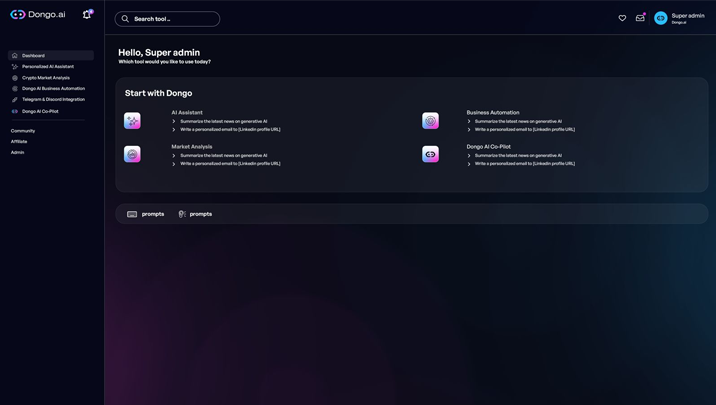Click the notification bell icon
This screenshot has width=716, height=405.
coord(87,15)
